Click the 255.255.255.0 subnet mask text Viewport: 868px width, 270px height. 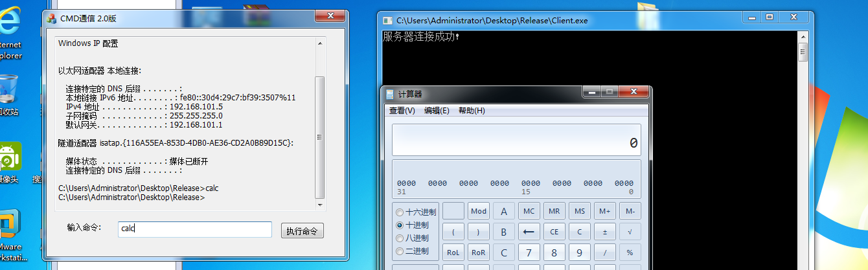click(x=196, y=115)
